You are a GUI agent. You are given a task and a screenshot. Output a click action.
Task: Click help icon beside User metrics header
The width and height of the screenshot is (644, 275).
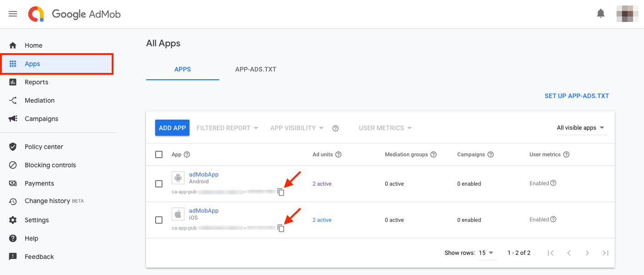click(566, 154)
